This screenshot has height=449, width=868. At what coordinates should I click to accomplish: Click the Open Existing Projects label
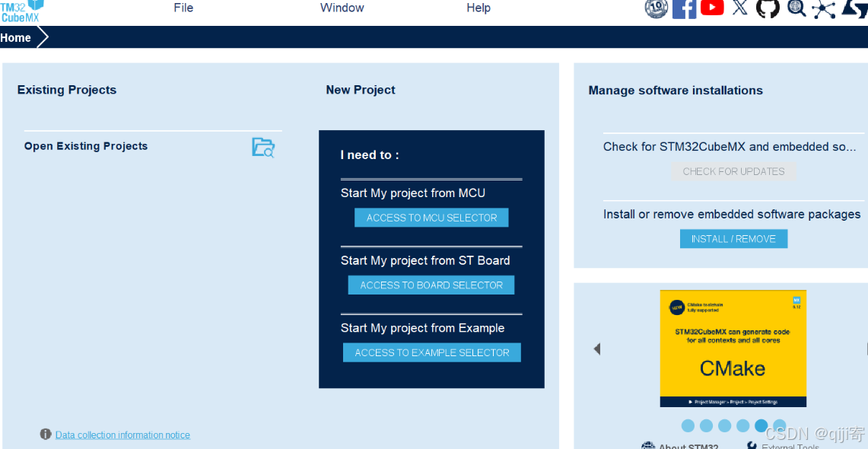coord(86,146)
